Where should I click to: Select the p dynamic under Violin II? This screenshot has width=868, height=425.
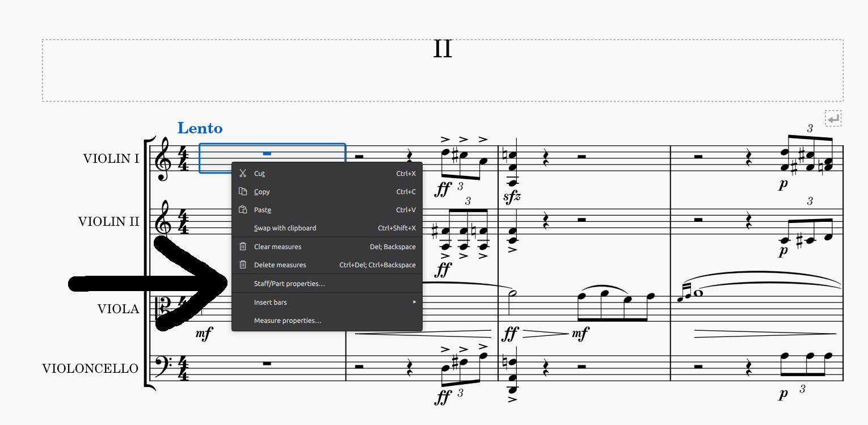(x=783, y=250)
